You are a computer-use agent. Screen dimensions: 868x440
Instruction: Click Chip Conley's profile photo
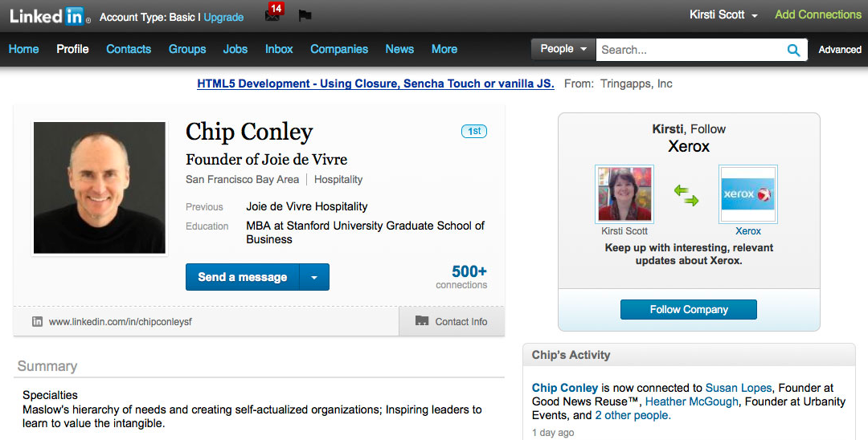[x=100, y=188]
